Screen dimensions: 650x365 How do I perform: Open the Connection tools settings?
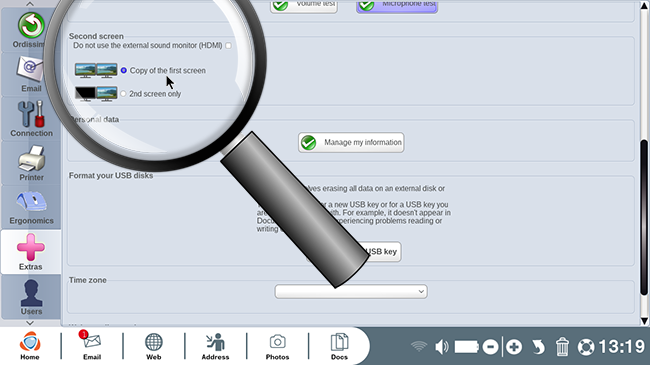(x=31, y=119)
